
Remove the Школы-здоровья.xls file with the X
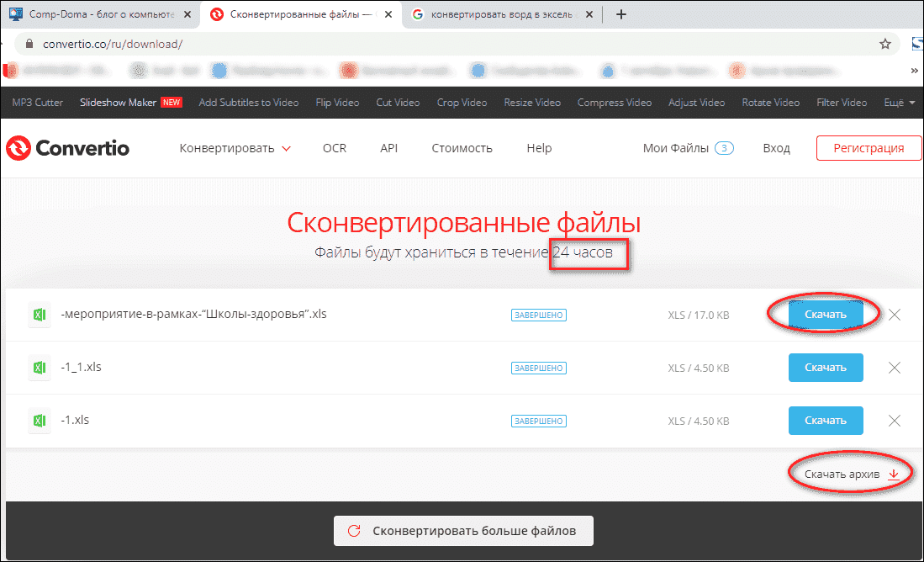895,314
